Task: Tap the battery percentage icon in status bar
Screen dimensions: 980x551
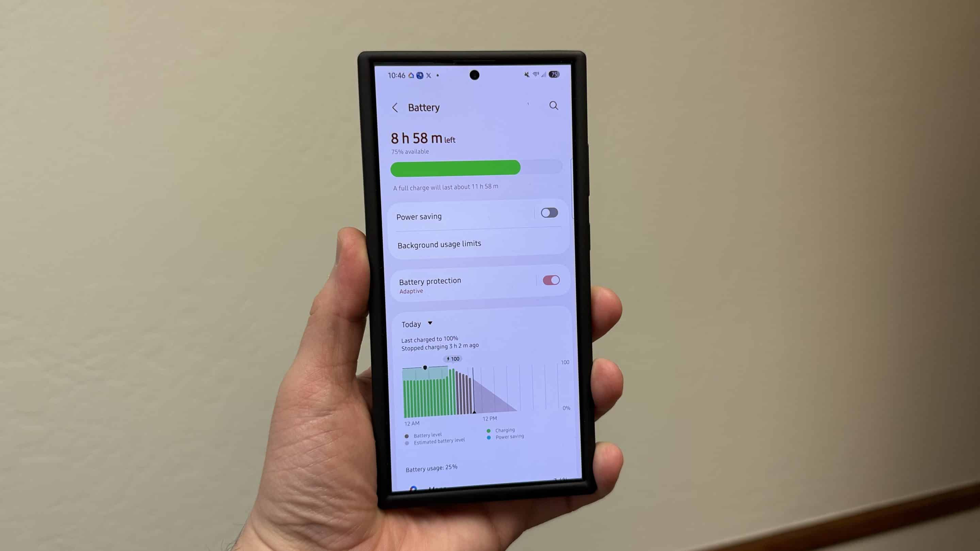Action: click(x=554, y=75)
